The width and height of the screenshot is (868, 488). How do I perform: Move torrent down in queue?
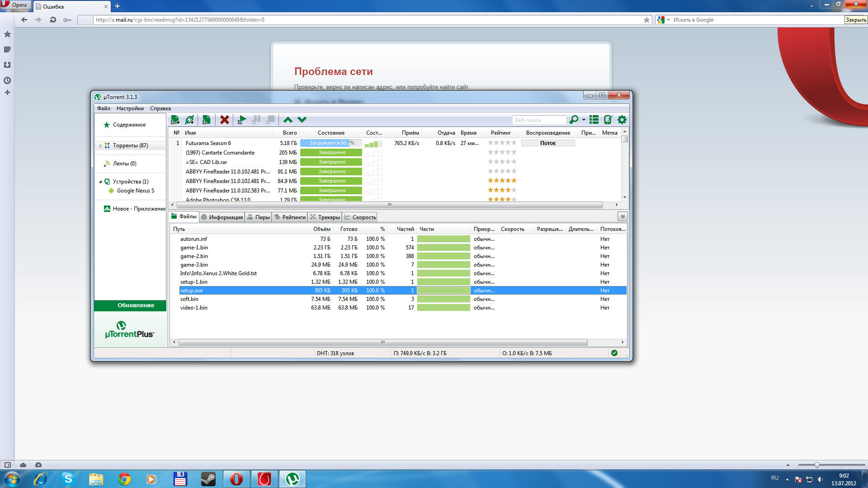click(302, 120)
